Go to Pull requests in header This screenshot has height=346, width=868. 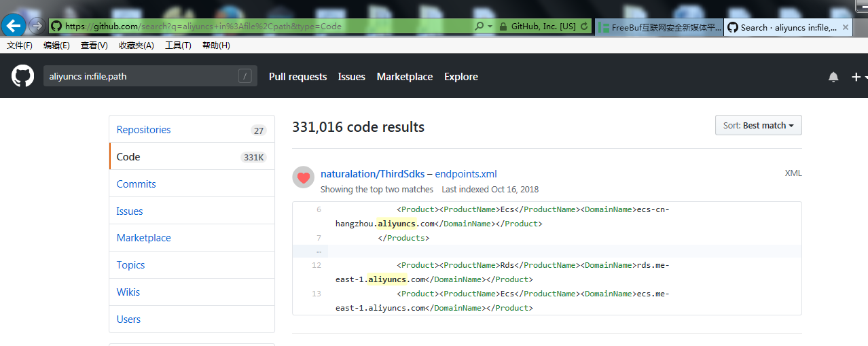click(297, 77)
